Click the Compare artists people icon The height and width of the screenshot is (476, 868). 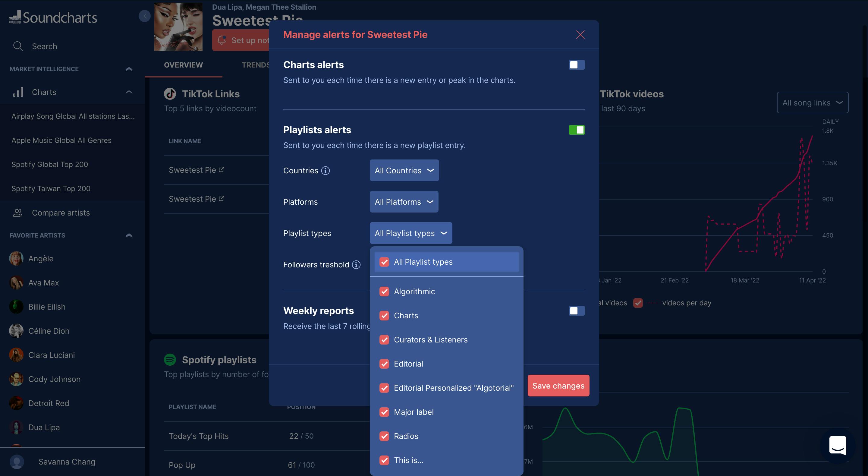coord(17,213)
